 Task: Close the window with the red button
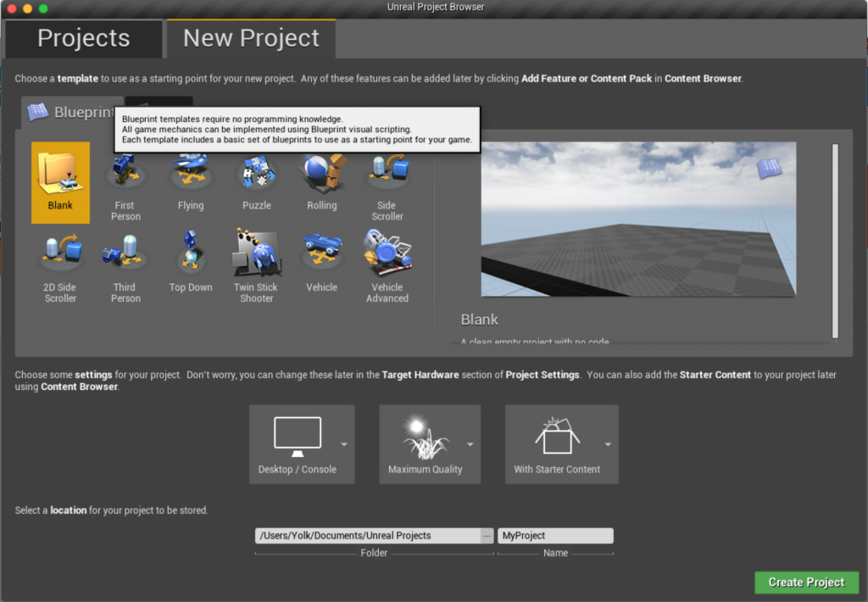tap(12, 8)
